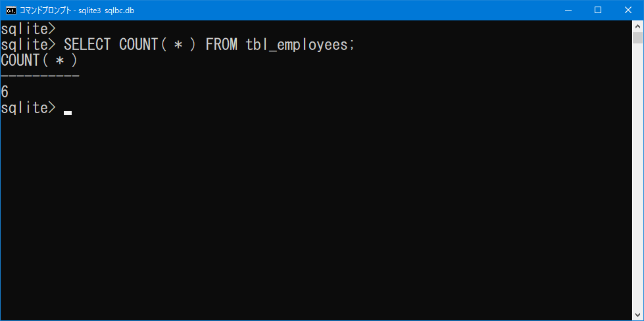
Task: Click the dashed separator line under header
Action: (40, 76)
